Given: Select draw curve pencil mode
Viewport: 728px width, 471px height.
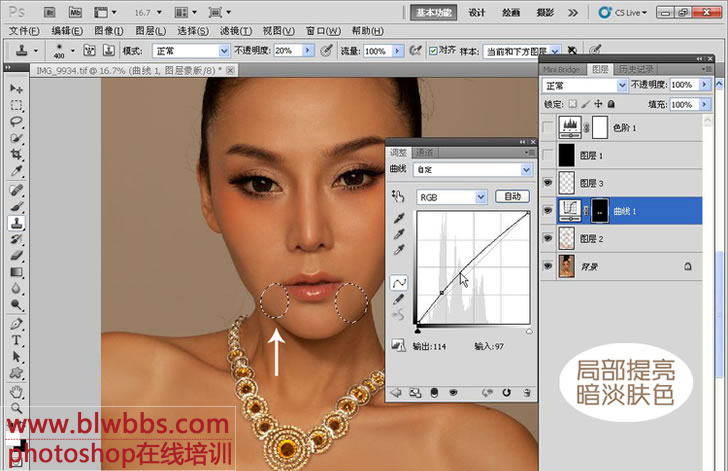Looking at the screenshot, I should tap(398, 299).
